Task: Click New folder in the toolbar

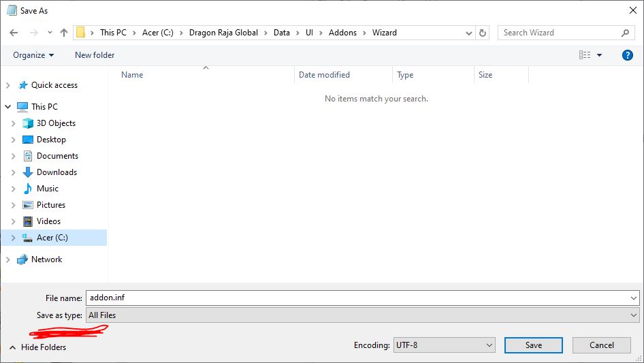Action: (95, 55)
